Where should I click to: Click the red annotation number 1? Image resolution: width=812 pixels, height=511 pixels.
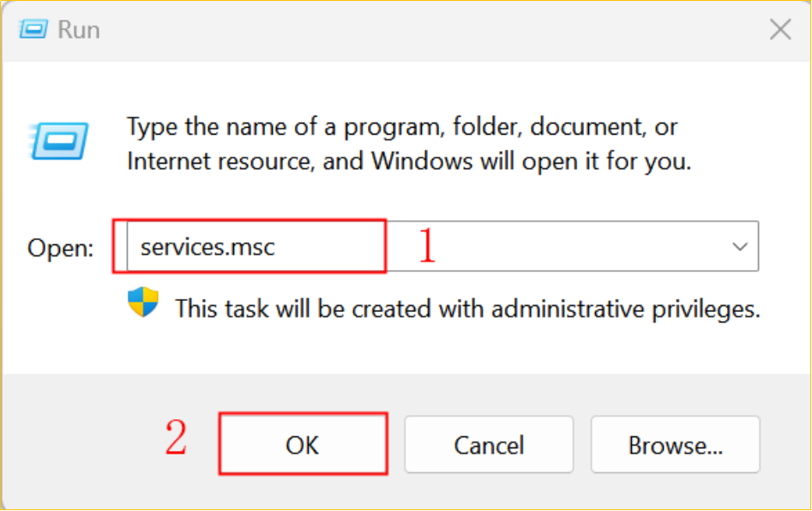coord(427,245)
